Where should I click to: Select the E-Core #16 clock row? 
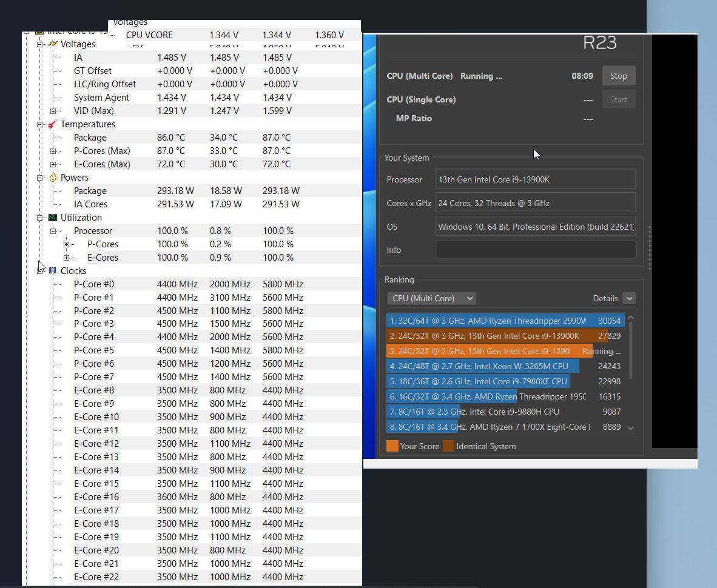[x=217, y=496]
